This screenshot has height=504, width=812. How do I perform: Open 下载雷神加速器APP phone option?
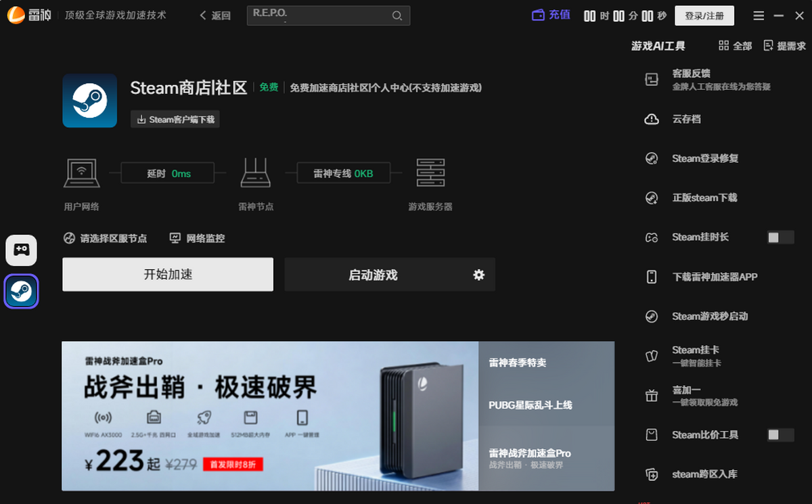[x=714, y=277]
